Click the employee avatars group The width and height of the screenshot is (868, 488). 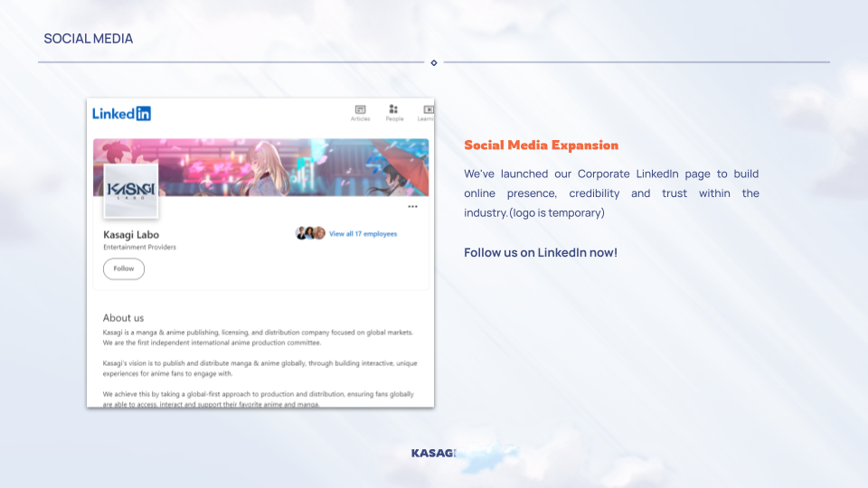[x=310, y=233]
